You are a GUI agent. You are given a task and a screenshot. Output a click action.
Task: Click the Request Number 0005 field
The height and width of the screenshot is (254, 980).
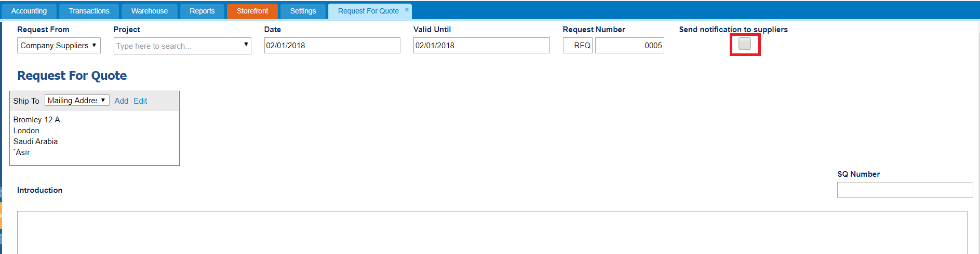click(629, 46)
